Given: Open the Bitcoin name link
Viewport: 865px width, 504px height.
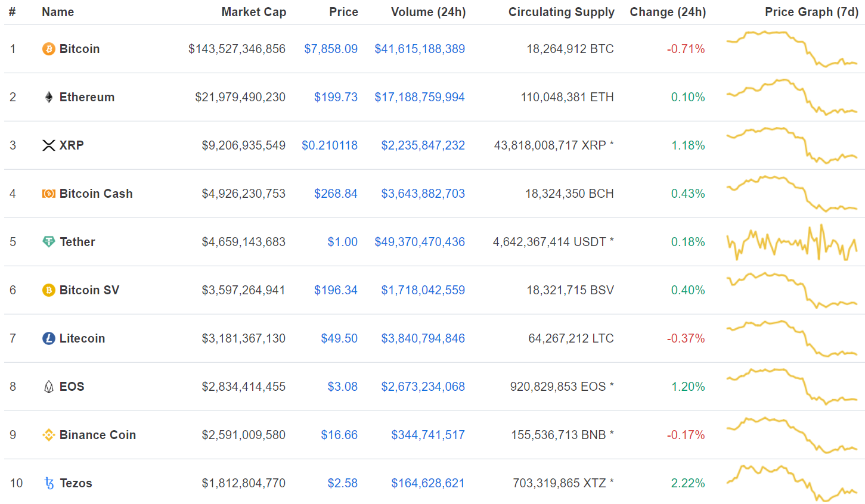Looking at the screenshot, I should 80,49.
